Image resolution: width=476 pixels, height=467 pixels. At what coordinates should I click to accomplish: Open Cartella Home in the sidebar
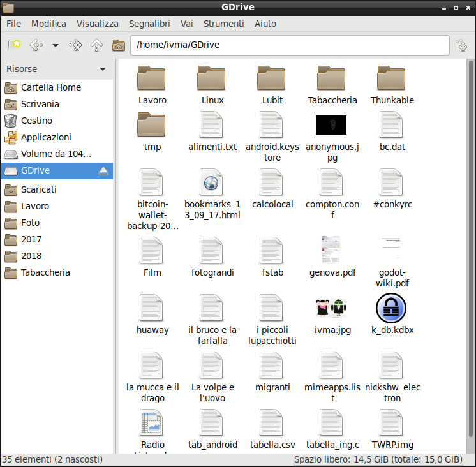(50, 87)
